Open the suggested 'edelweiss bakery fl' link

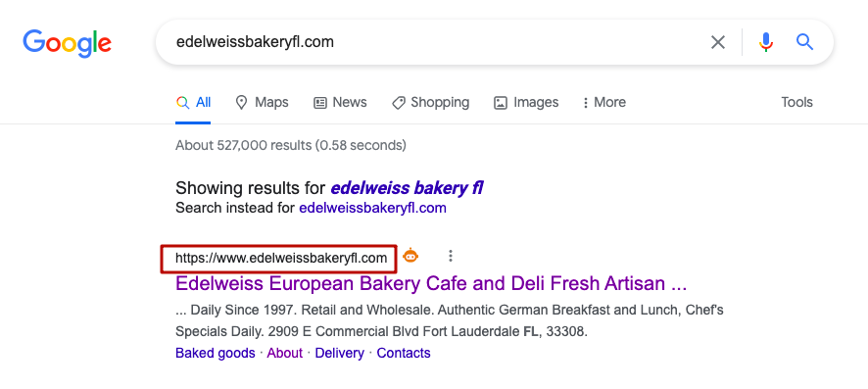click(x=407, y=188)
